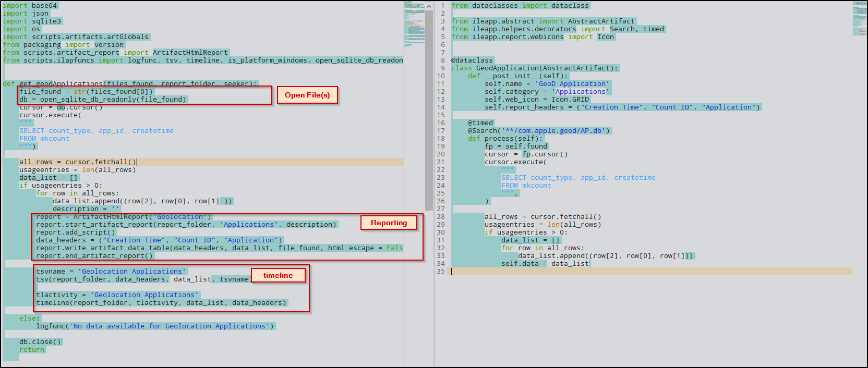Click the left pane code minimap
This screenshot has height=368, width=868.
coord(415,24)
